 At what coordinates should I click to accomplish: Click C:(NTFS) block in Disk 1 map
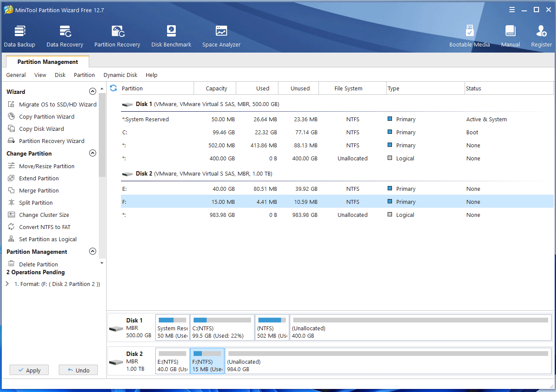(x=222, y=328)
